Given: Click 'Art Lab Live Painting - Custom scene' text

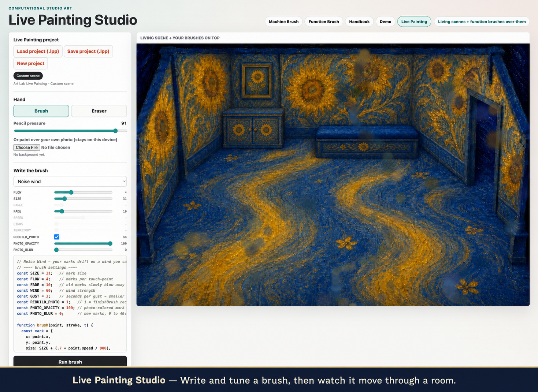Looking at the screenshot, I should click(x=44, y=84).
